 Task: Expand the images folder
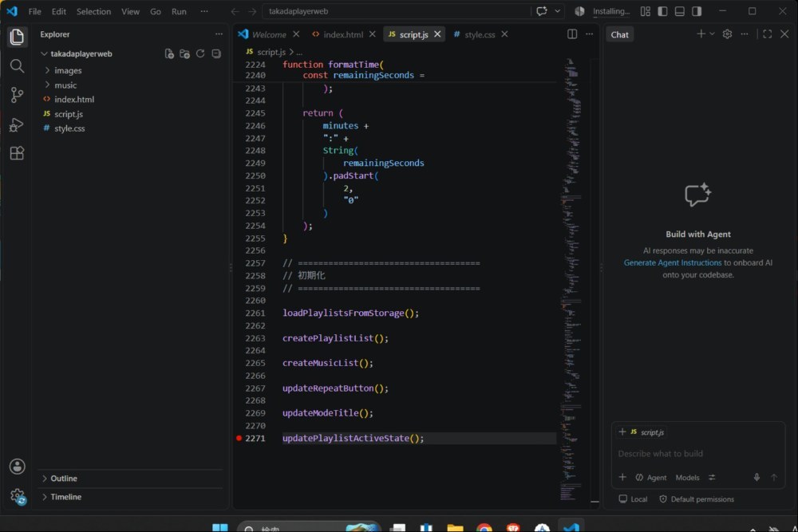tap(68, 71)
